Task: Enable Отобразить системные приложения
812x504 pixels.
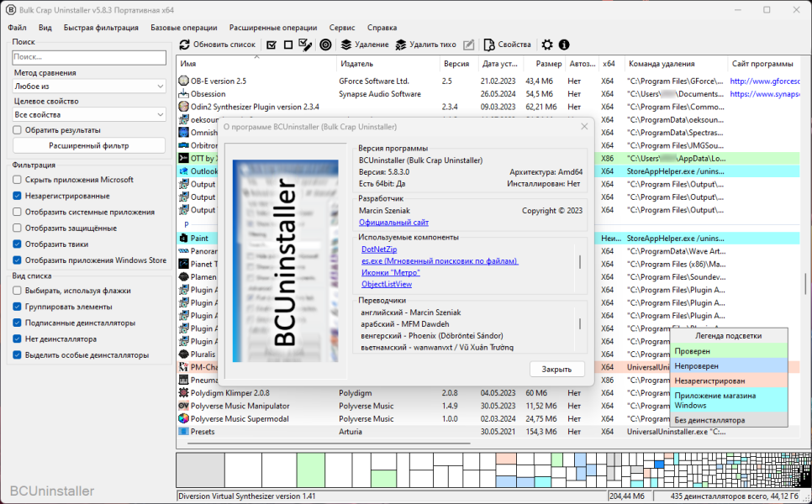Action: tap(17, 212)
